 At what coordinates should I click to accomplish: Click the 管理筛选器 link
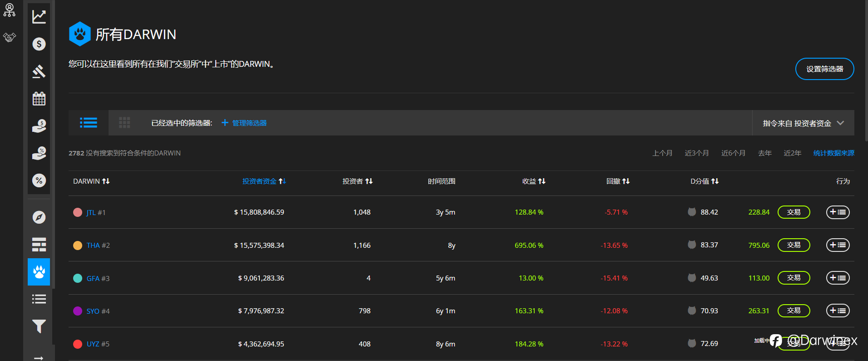click(x=244, y=123)
